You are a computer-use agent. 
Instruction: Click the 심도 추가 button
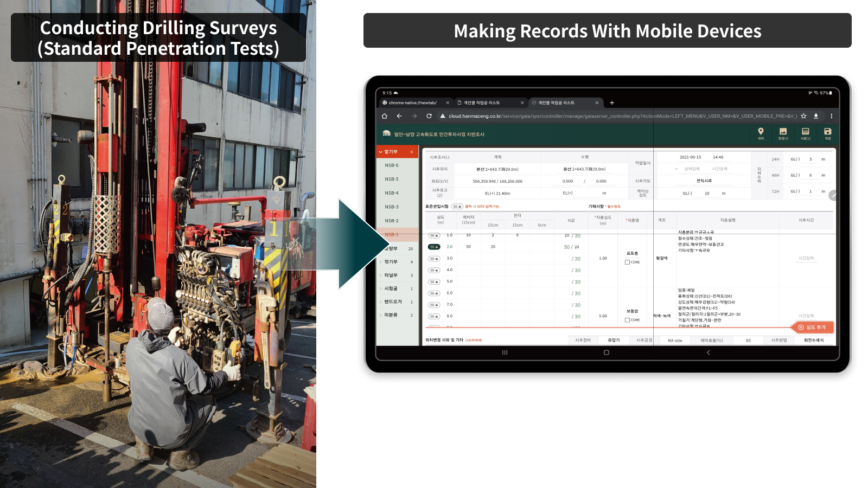[x=812, y=328]
